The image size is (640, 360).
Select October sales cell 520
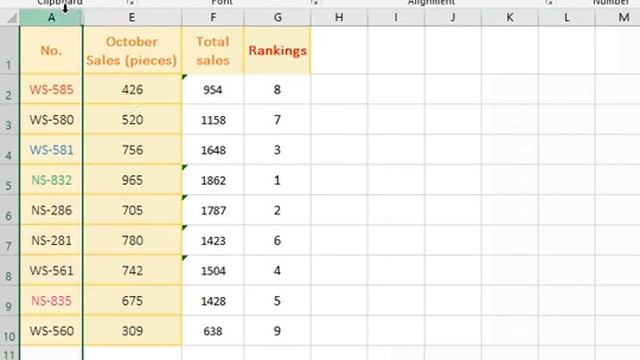point(132,120)
